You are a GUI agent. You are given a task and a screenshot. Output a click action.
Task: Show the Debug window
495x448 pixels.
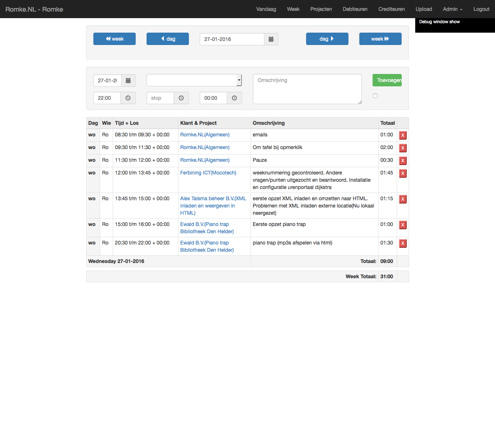[x=439, y=22]
